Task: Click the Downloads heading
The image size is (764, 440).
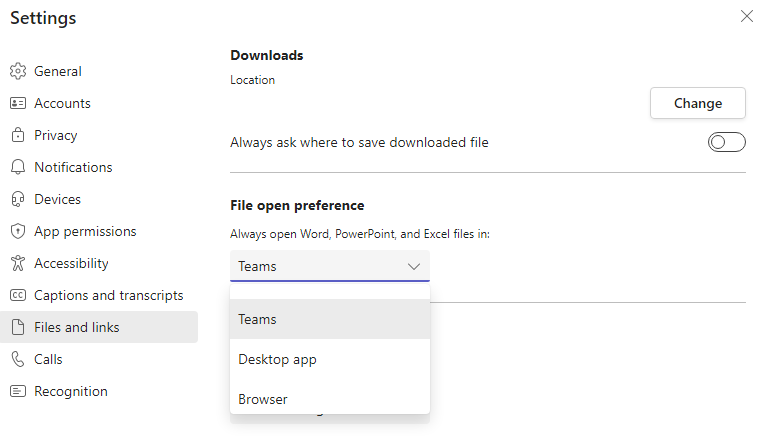Action: pos(267,56)
